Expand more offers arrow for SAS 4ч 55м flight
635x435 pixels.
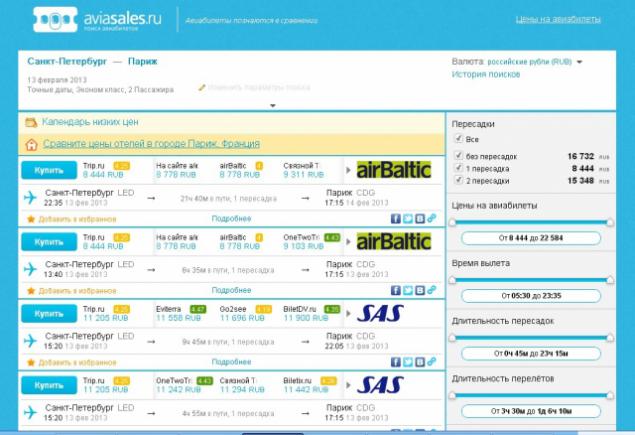pyautogui.click(x=348, y=385)
